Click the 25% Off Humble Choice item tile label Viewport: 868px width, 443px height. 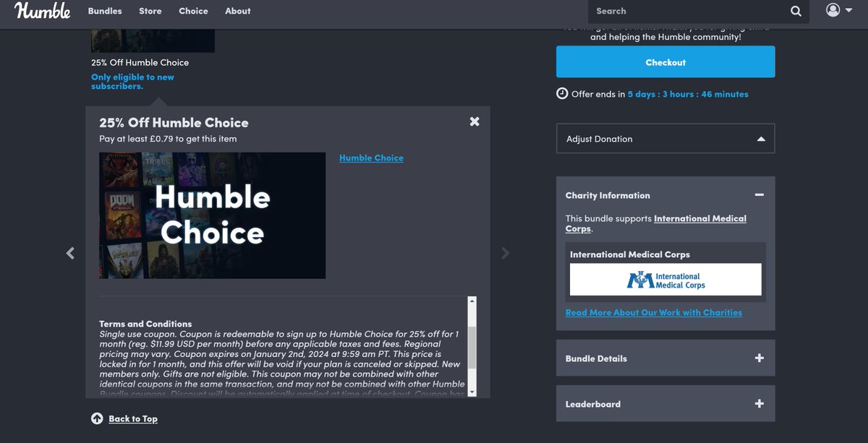tap(140, 62)
